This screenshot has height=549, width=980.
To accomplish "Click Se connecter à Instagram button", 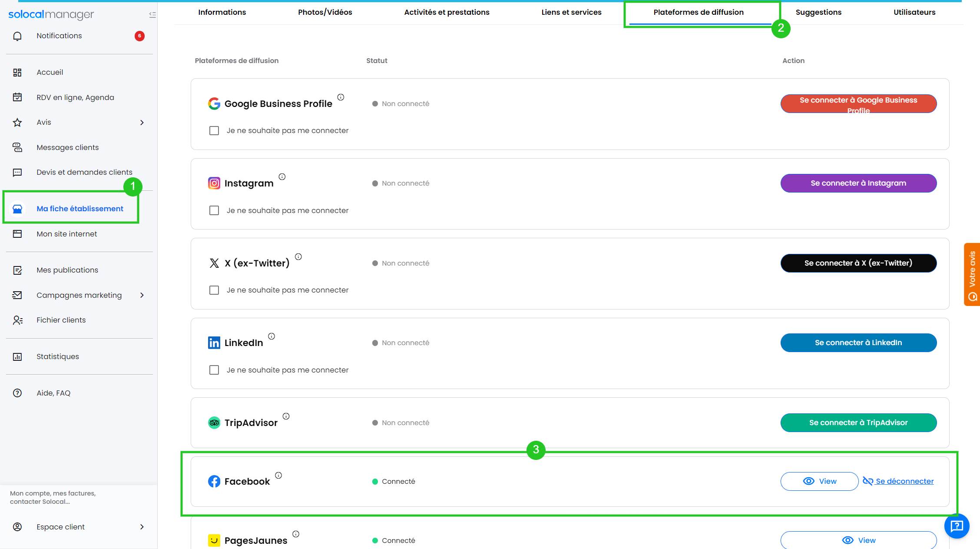I will (x=858, y=183).
